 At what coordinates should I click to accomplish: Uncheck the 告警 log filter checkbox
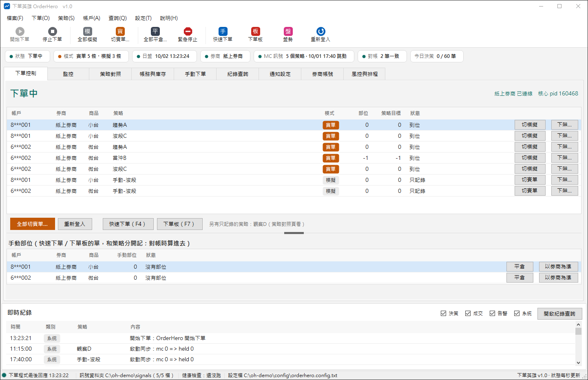pyautogui.click(x=492, y=313)
